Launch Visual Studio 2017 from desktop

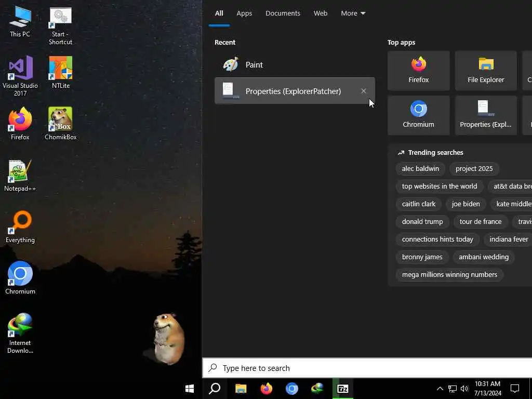(20, 76)
